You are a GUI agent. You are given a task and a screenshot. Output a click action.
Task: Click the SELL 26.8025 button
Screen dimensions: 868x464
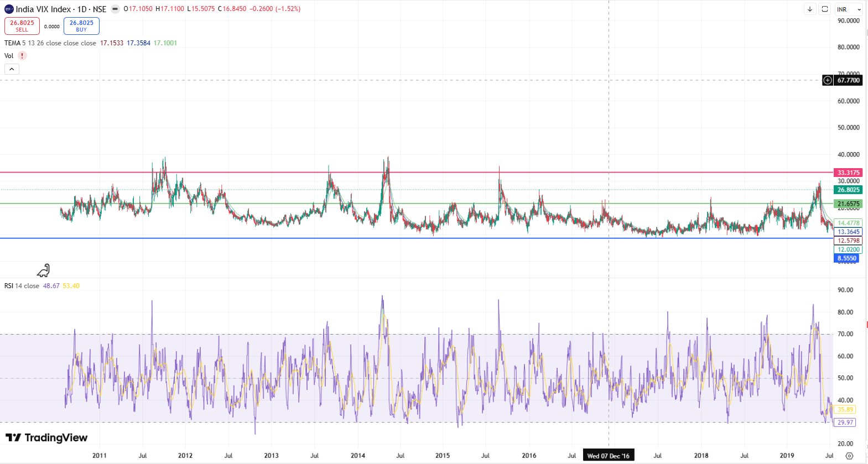tap(22, 26)
